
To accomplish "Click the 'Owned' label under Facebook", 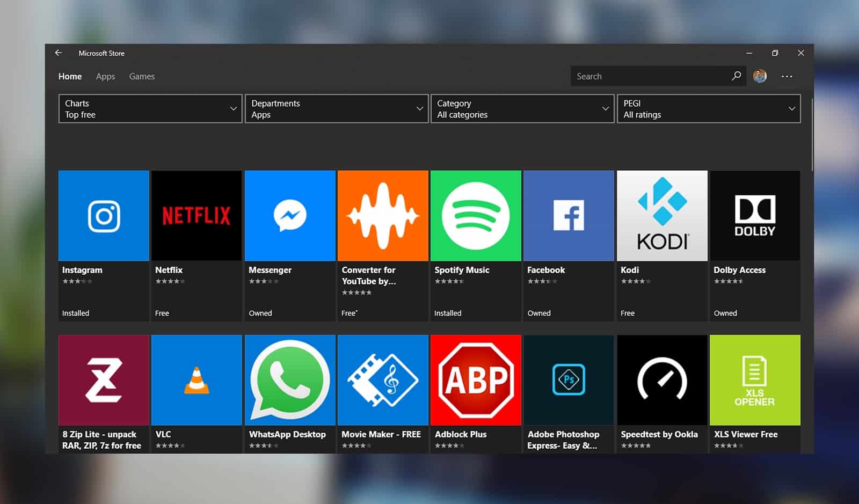I will pos(539,313).
